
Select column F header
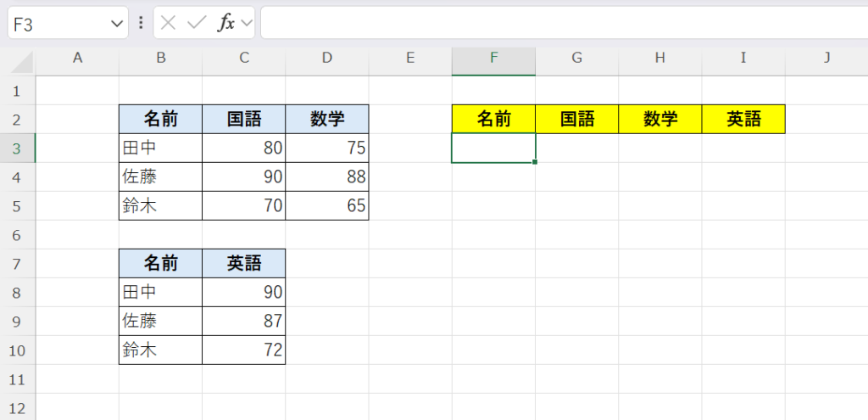[x=493, y=58]
